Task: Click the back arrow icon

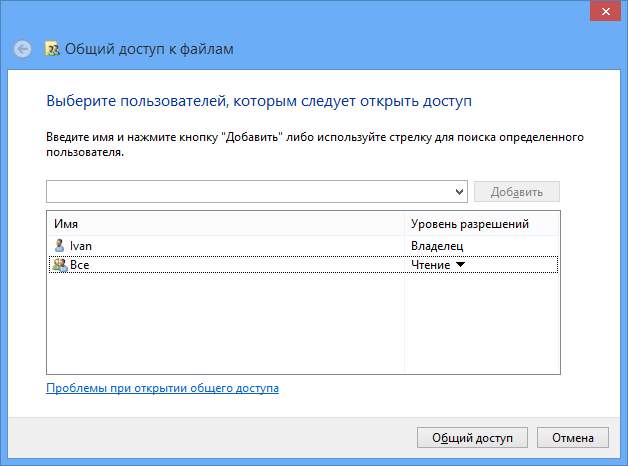Action: 22,49
